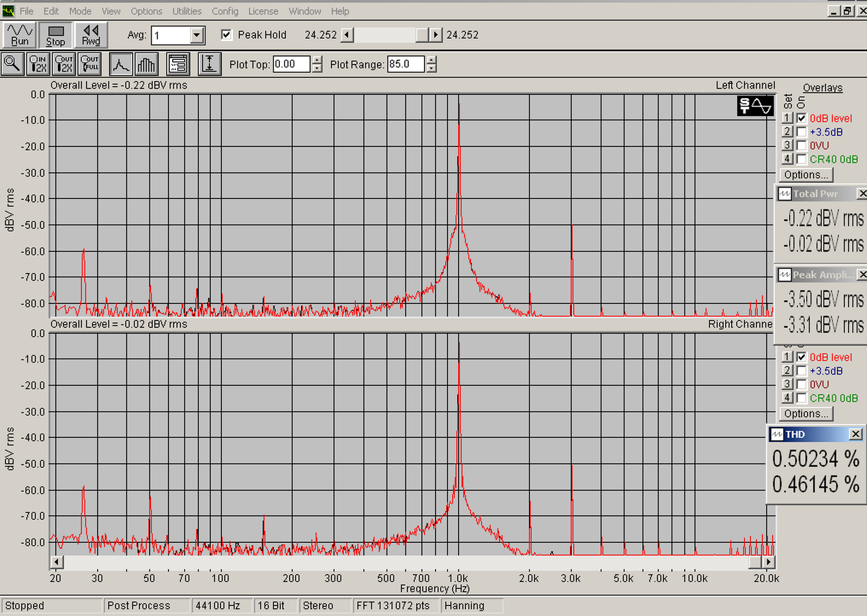Click the Total Pwr window icon

point(785,194)
